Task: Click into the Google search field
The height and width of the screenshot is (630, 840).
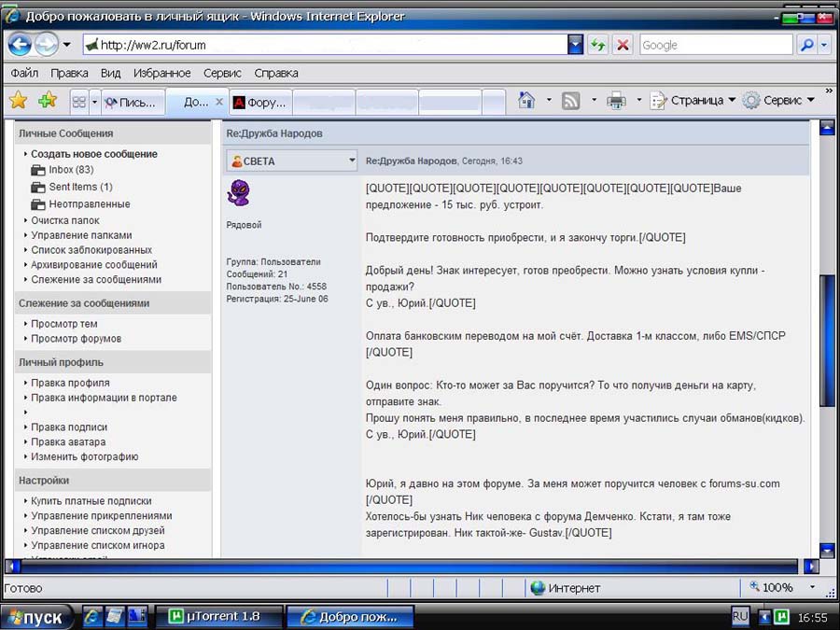Action: click(714, 45)
